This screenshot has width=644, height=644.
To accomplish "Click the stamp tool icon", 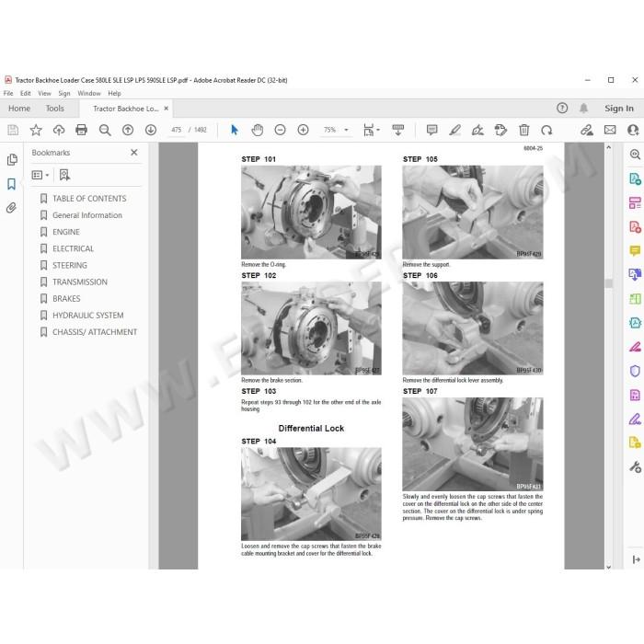I will [x=500, y=131].
